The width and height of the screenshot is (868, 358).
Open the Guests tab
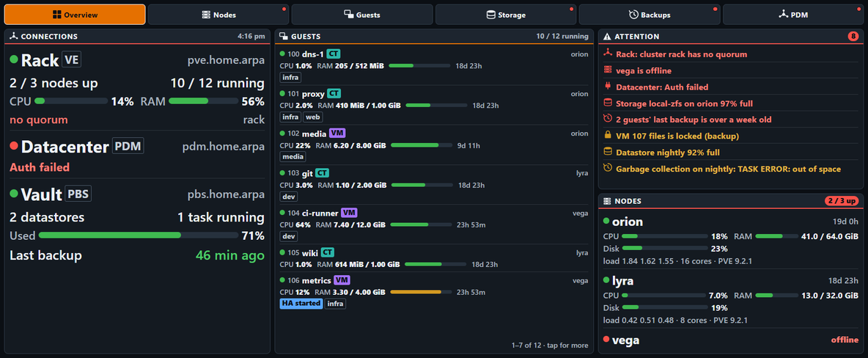(362, 15)
